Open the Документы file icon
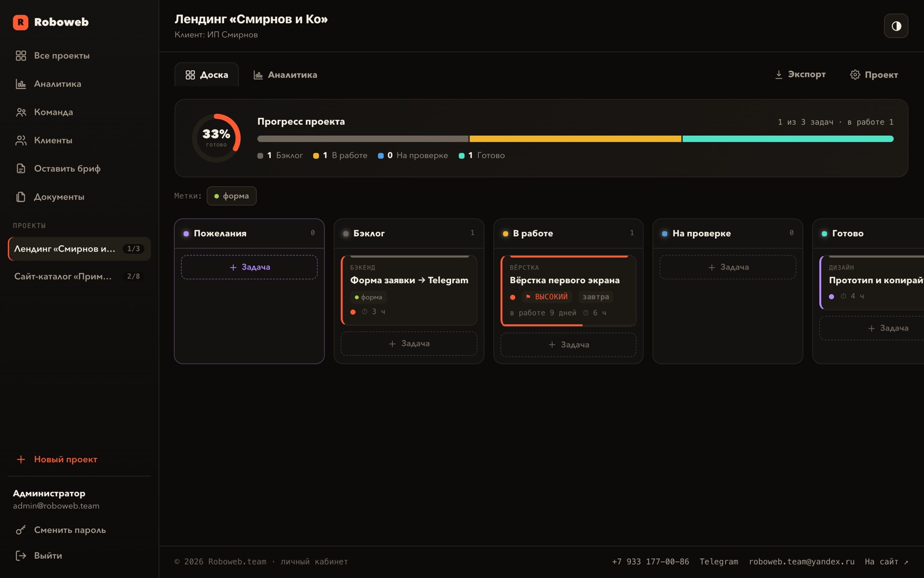 coord(21,197)
